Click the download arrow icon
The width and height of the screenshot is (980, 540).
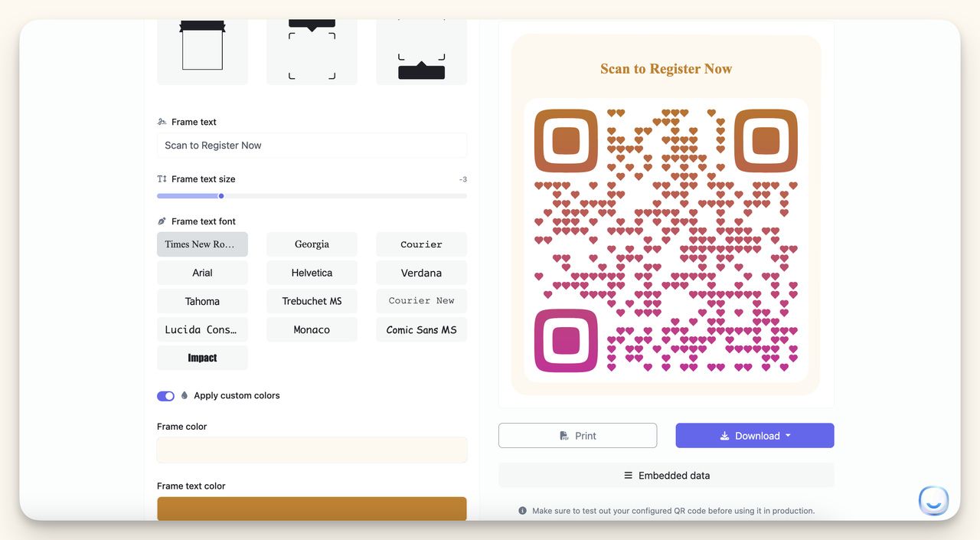[724, 436]
